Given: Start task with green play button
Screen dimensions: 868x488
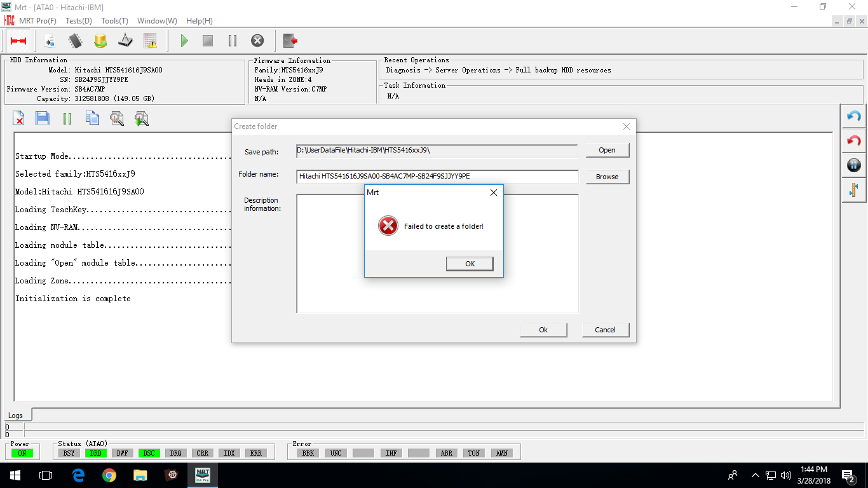Looking at the screenshot, I should (184, 41).
